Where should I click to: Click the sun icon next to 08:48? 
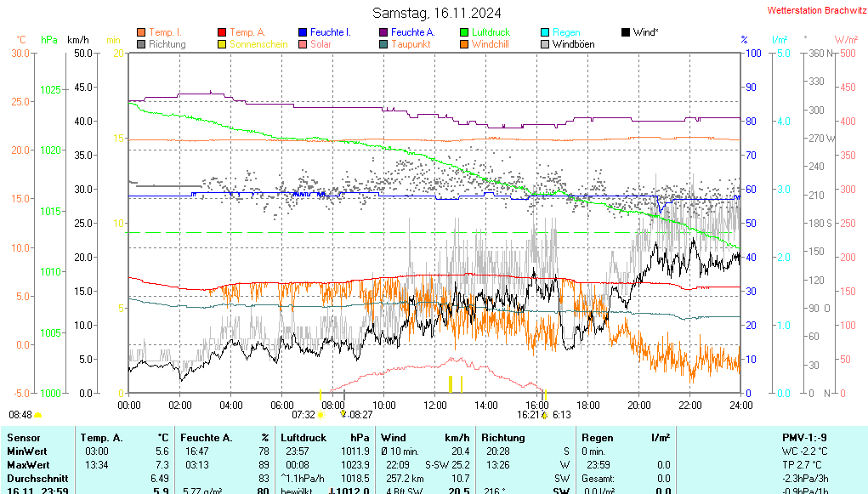click(38, 415)
